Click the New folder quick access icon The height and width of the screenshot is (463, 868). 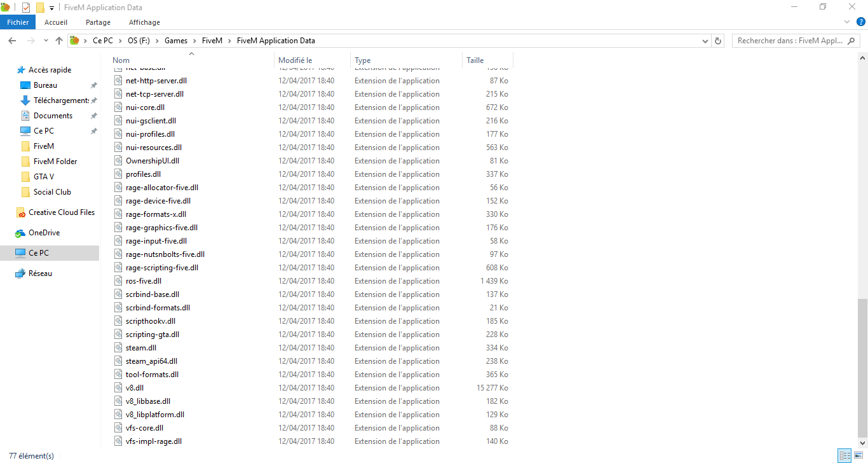(40, 8)
